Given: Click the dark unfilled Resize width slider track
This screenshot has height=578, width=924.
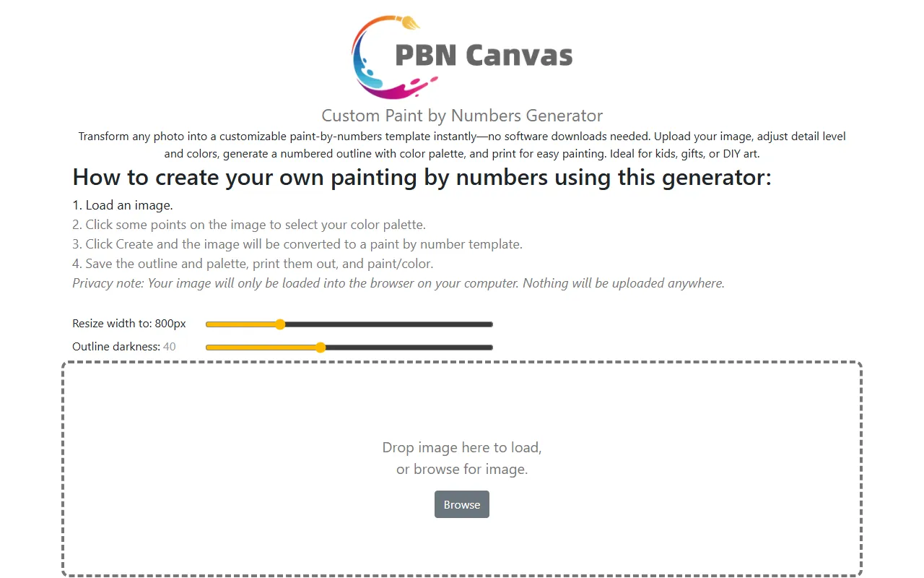Looking at the screenshot, I should (388, 324).
